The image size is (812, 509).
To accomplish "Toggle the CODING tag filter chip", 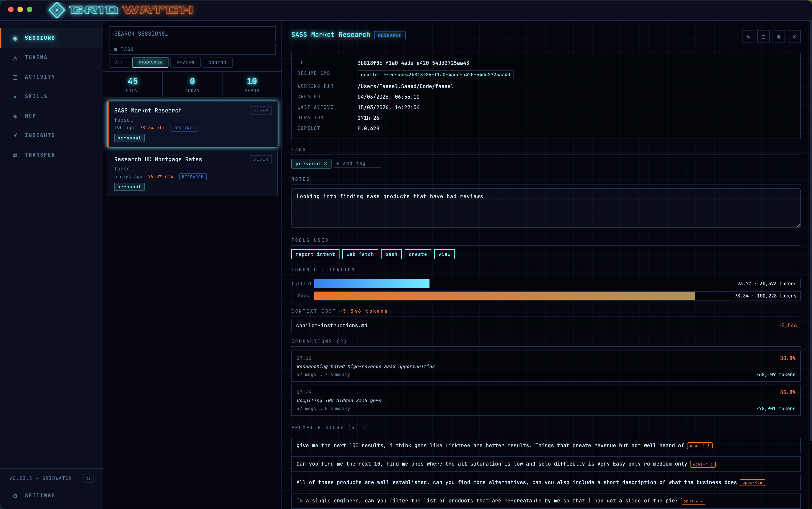I will 217,63.
